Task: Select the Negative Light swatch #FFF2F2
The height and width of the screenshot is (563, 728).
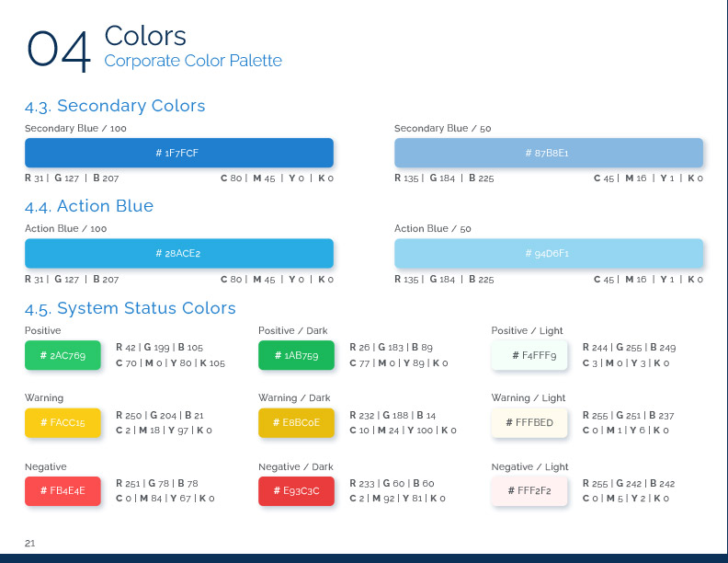Action: click(x=529, y=491)
